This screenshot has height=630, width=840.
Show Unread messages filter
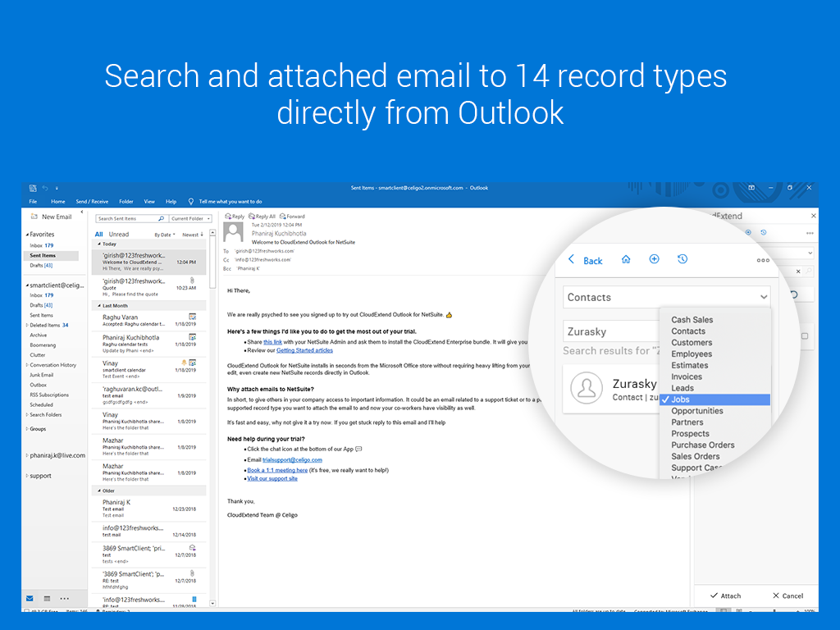(119, 234)
